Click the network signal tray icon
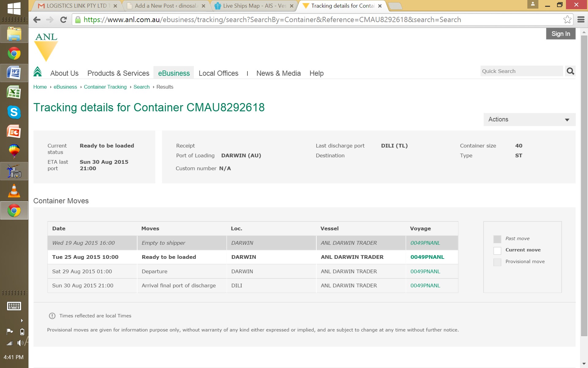This screenshot has width=588, height=368. [9, 343]
